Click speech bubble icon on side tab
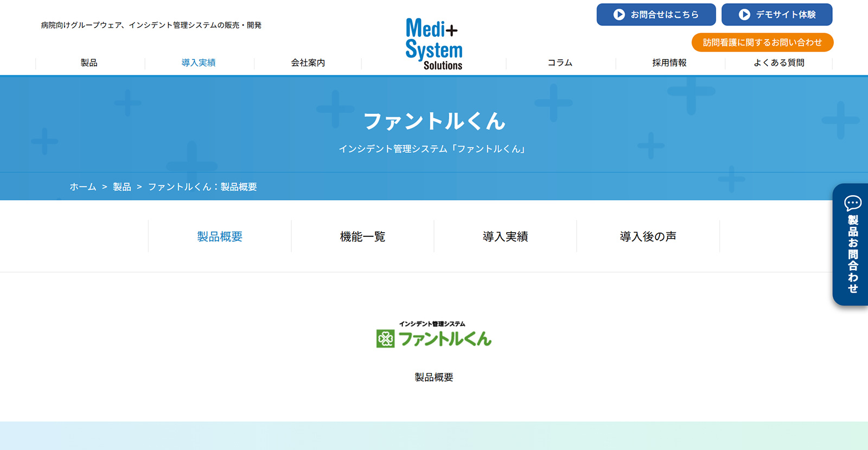 pyautogui.click(x=853, y=203)
